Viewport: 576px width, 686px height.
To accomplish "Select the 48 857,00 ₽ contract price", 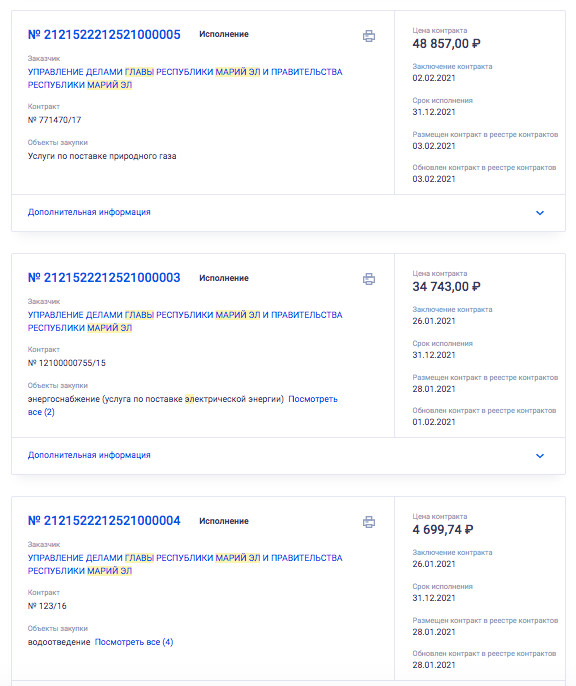I will pyautogui.click(x=446, y=44).
